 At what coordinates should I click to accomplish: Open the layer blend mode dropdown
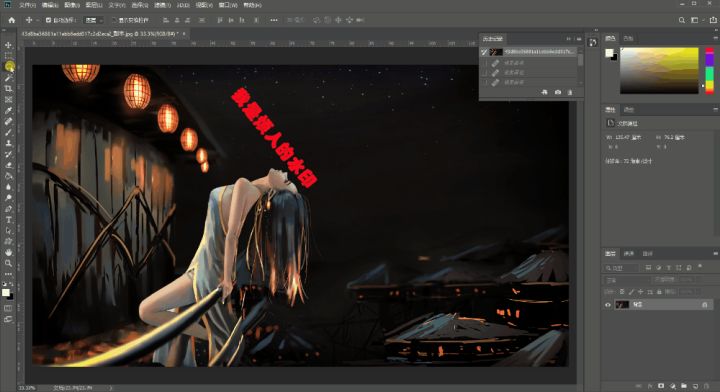(627, 280)
